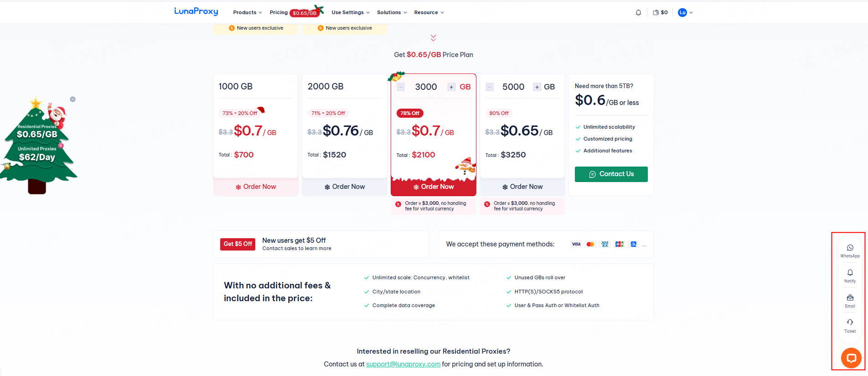
Task: Increase the 3000 GB plan quantity
Action: pos(451,87)
